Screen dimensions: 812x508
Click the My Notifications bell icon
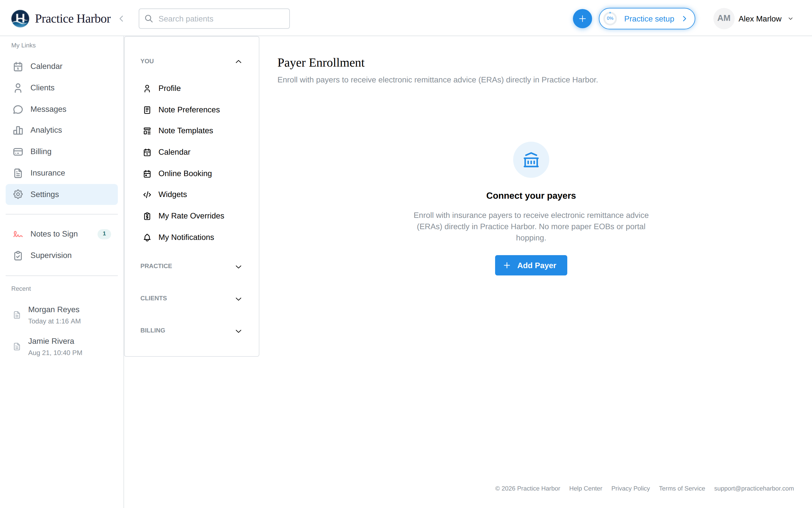(147, 238)
